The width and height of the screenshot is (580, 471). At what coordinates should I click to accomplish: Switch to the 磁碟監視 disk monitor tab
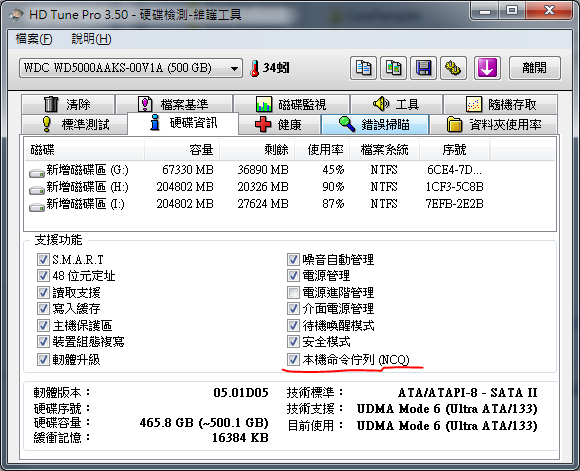pos(291,104)
